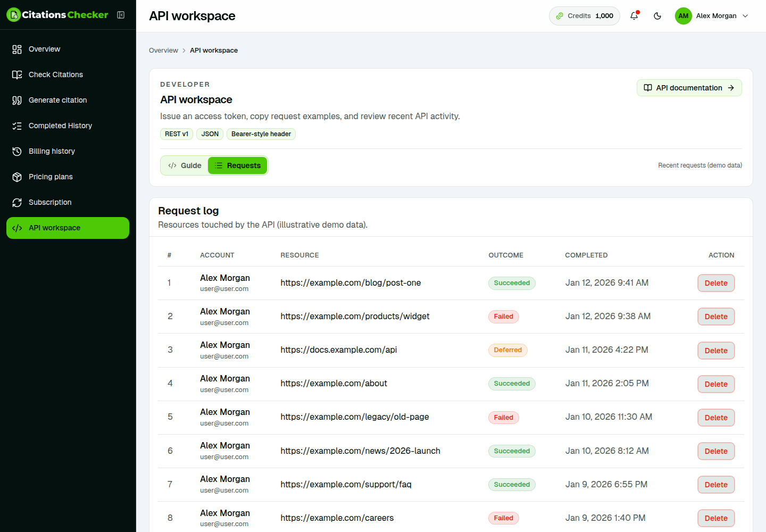
Task: Click the AM avatar circle
Action: (x=684, y=16)
